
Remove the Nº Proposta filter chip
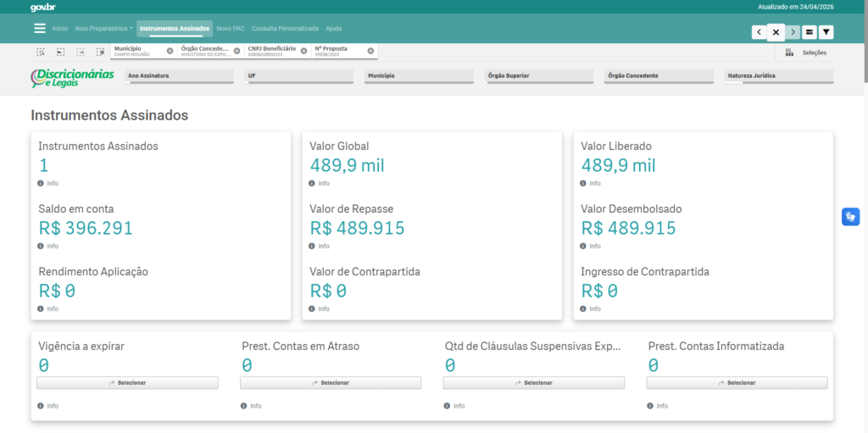[371, 50]
